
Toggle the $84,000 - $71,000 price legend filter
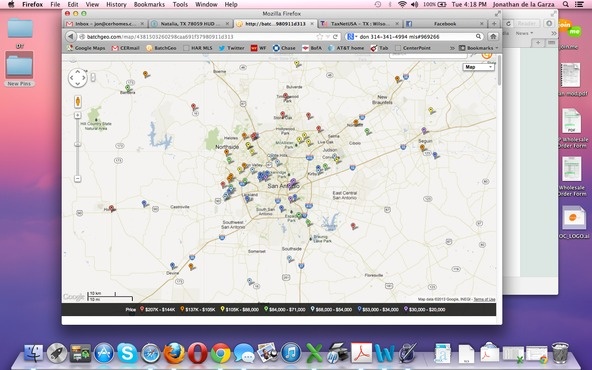pyautogui.click(x=285, y=309)
